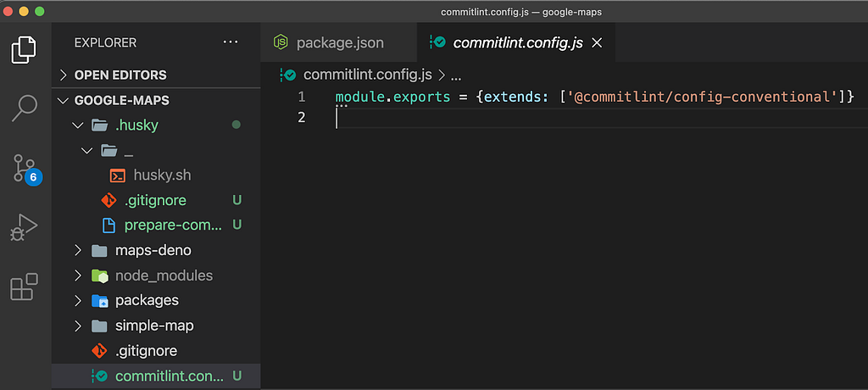Click the U status badge on prepare-com...
The width and height of the screenshot is (868, 390).
click(x=237, y=226)
